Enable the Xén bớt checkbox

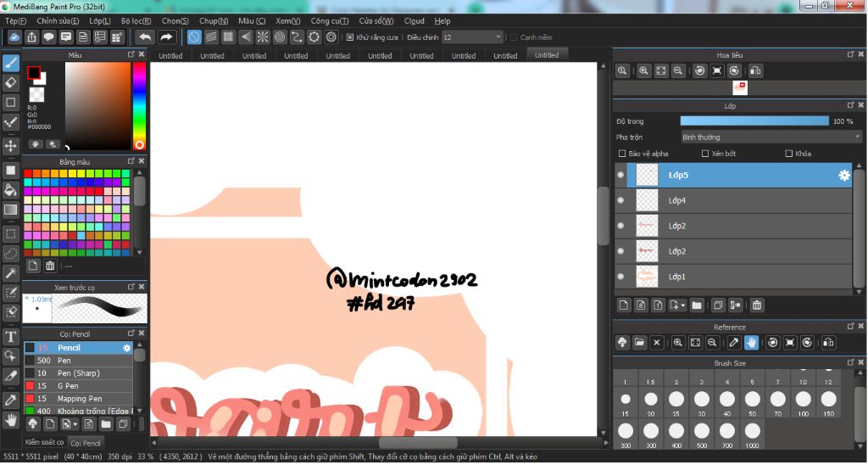coord(704,154)
